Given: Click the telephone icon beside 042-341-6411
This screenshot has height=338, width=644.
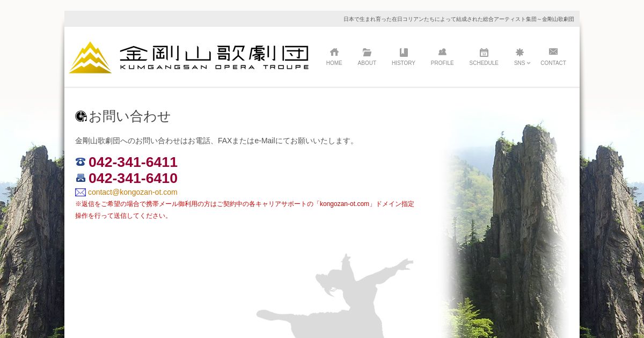Looking at the screenshot, I should click(x=80, y=162).
